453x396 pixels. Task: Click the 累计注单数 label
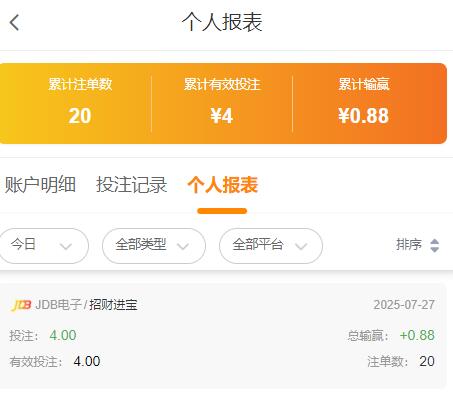(x=80, y=84)
